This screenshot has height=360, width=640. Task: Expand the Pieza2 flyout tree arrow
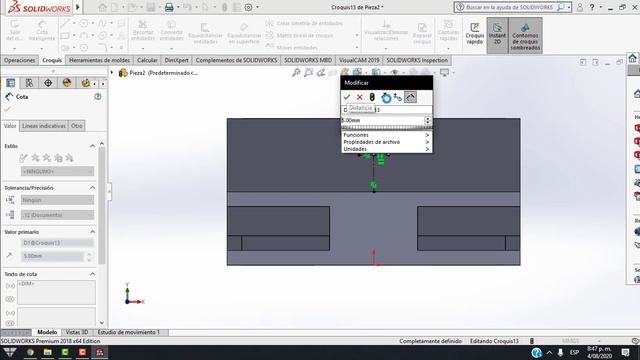coord(112,73)
